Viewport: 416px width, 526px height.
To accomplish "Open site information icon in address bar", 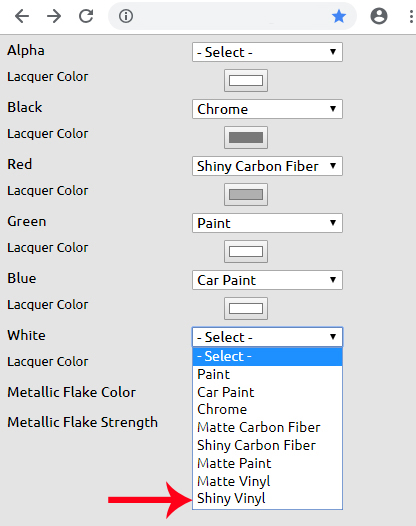I will [x=126, y=16].
